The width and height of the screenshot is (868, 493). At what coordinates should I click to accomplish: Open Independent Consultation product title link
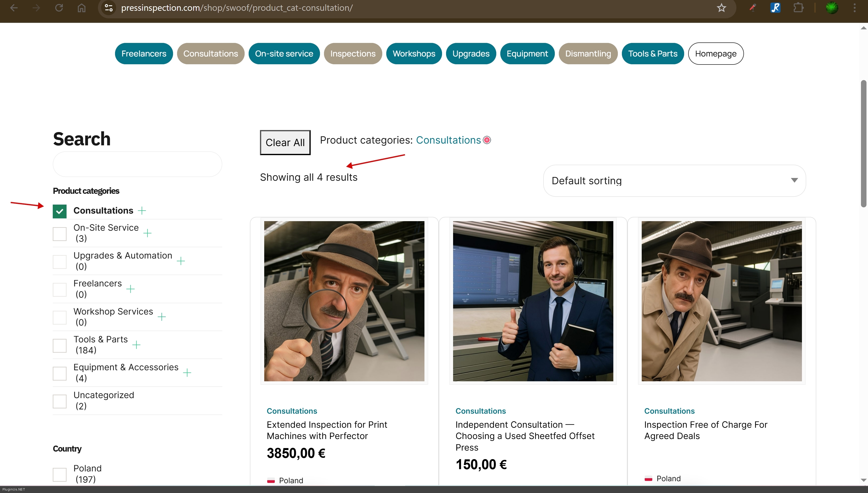pos(524,436)
